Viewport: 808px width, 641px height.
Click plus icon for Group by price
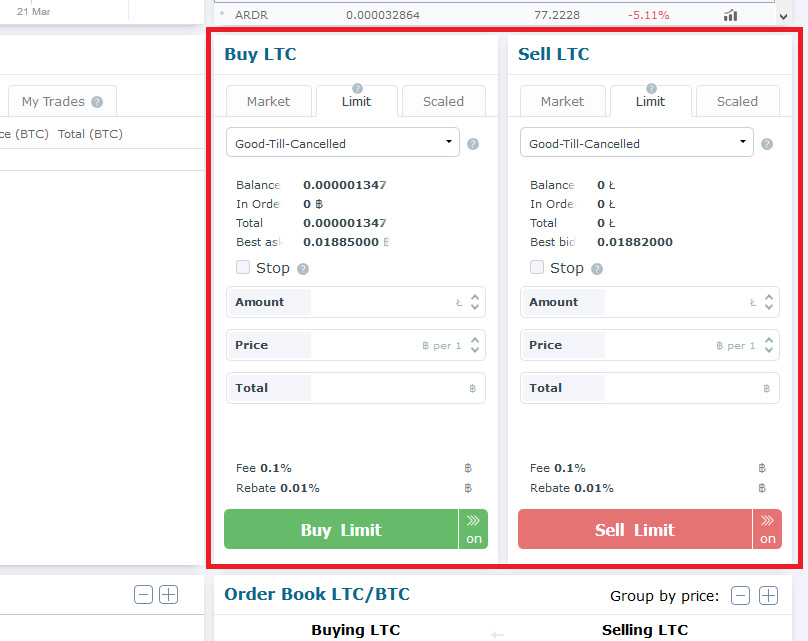[x=768, y=596]
